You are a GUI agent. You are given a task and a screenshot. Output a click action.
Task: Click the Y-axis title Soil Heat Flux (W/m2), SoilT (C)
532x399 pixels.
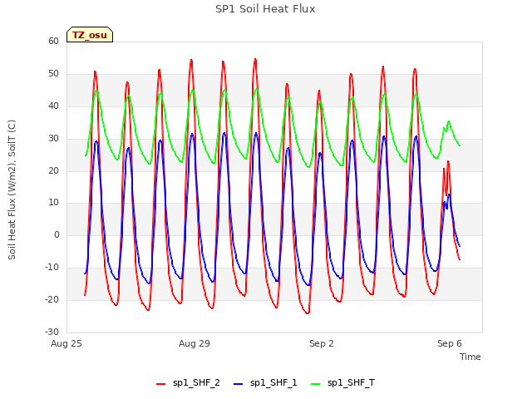tap(12, 190)
